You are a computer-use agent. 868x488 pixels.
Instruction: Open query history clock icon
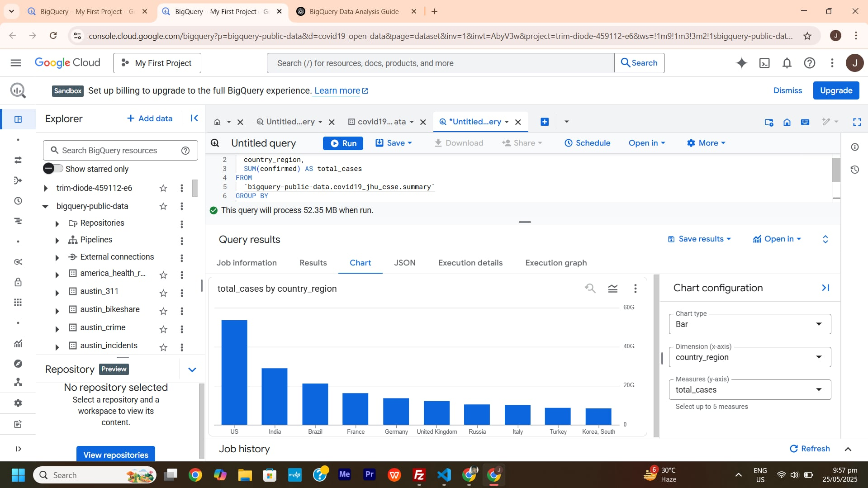(854, 170)
